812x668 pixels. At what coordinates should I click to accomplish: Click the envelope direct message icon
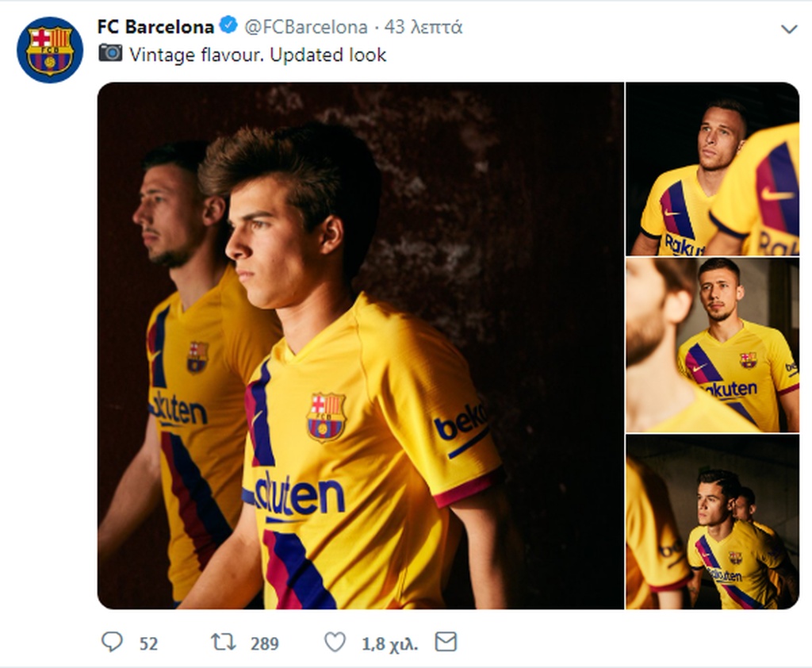coord(446,642)
